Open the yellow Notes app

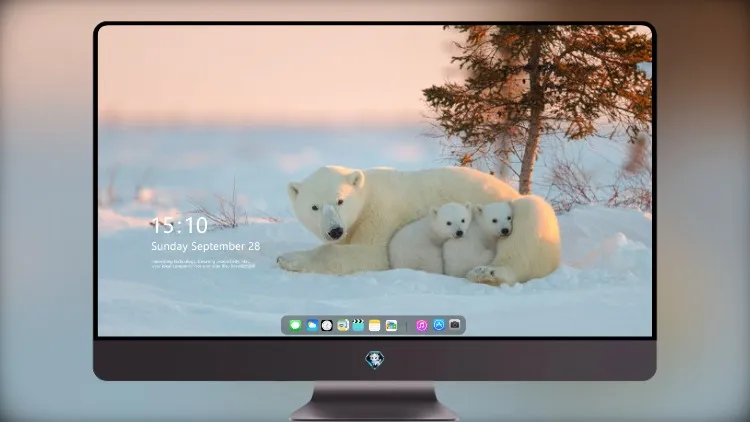click(375, 325)
